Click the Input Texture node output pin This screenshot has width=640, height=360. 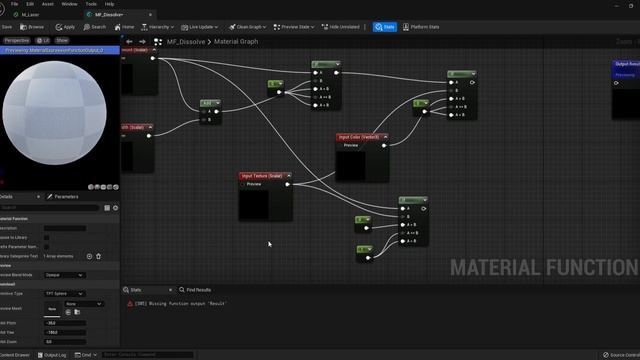[287, 184]
